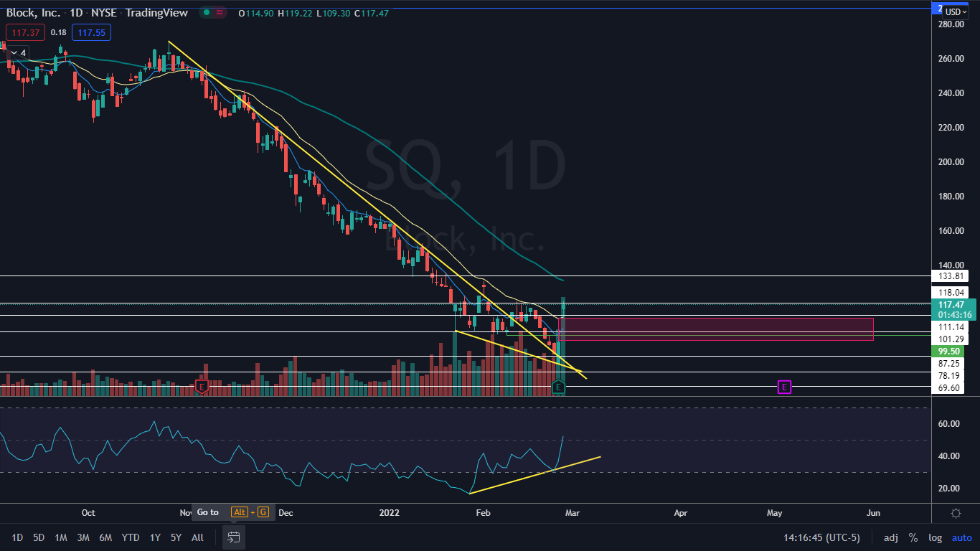
Task: Toggle percent scale mode
Action: [x=913, y=537]
